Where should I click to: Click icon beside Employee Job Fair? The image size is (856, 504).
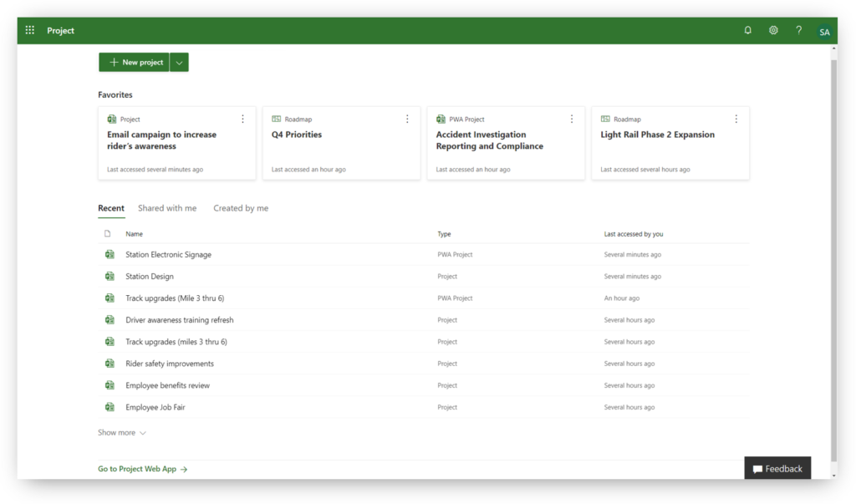coord(110,407)
